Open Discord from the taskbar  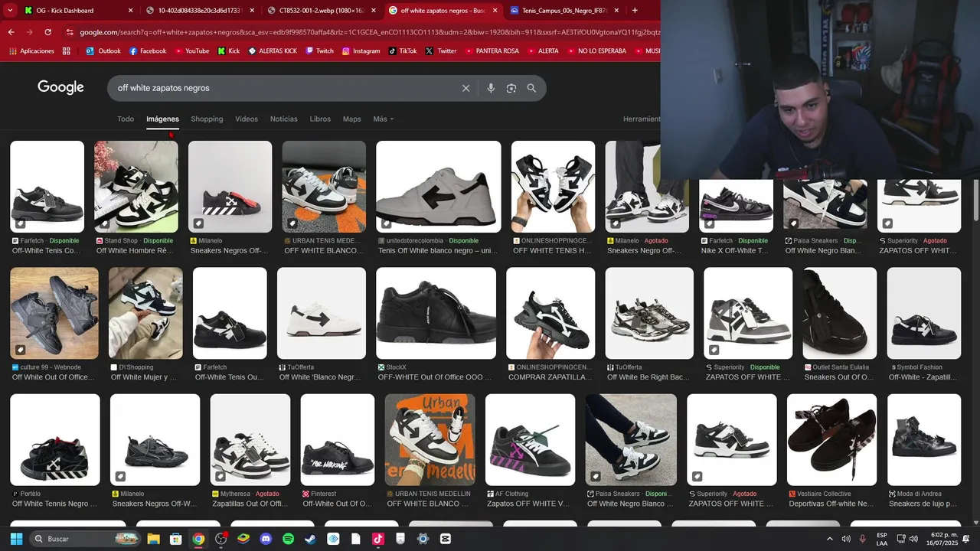[266, 539]
